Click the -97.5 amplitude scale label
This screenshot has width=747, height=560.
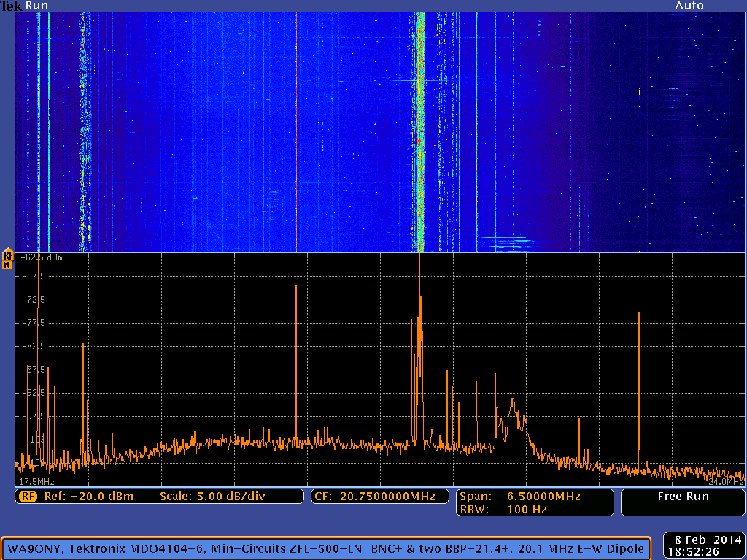coord(32,416)
